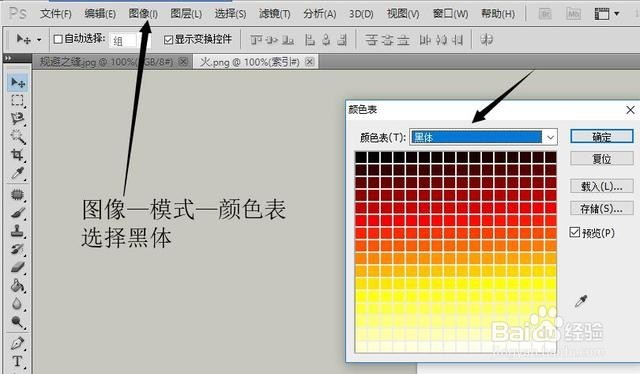The height and width of the screenshot is (374, 640).
Task: Click the 存储(S)... button
Action: [602, 209]
